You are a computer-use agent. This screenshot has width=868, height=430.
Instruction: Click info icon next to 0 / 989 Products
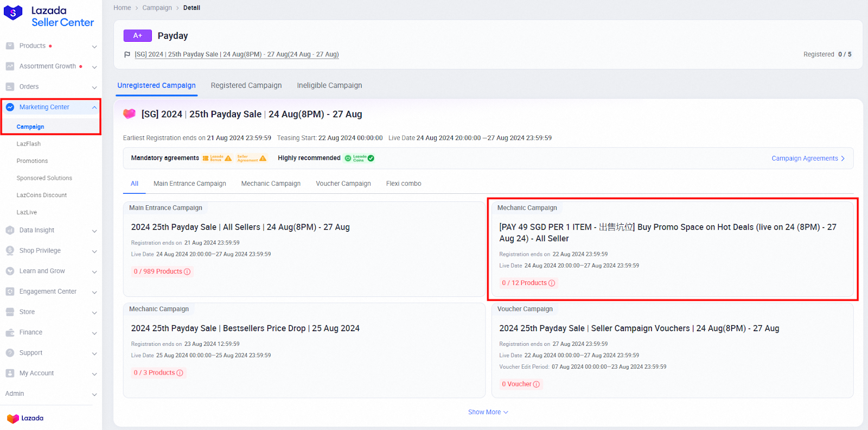187,271
